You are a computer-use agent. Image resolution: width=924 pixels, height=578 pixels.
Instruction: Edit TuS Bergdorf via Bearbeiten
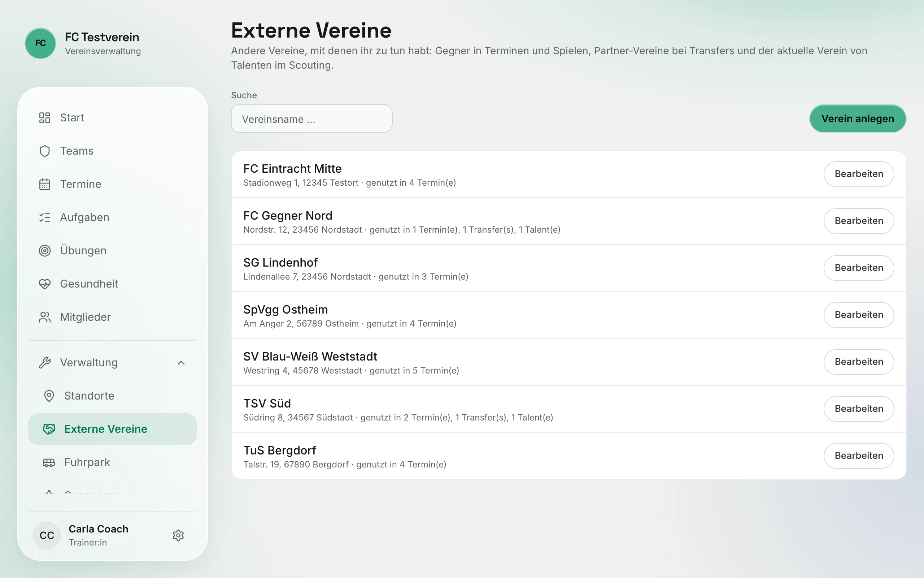pyautogui.click(x=859, y=456)
